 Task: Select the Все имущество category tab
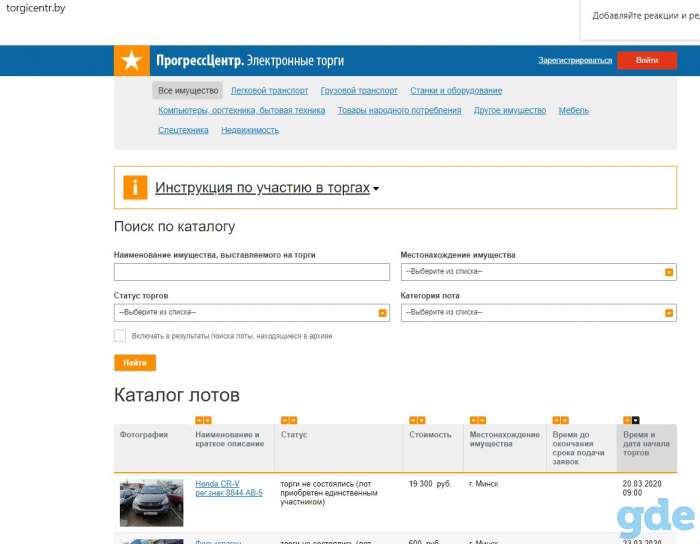[x=188, y=91]
